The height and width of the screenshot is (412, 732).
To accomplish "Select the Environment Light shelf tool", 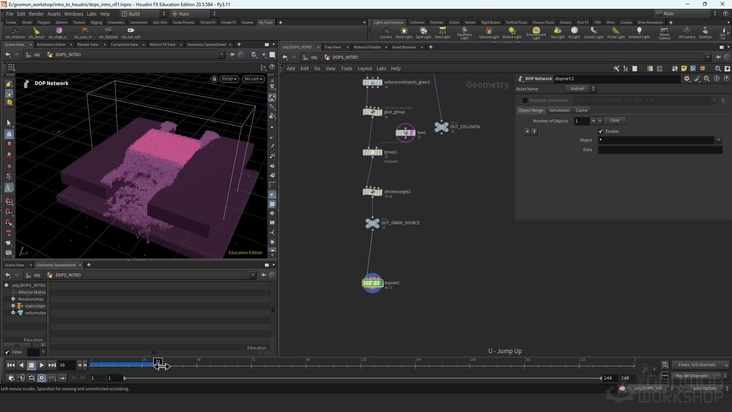I will click(x=535, y=31).
